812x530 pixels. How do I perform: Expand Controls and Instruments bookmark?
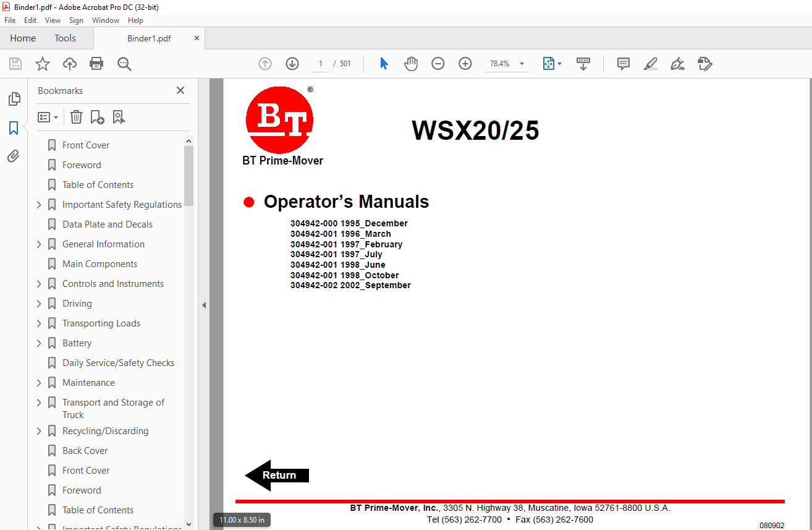point(39,284)
